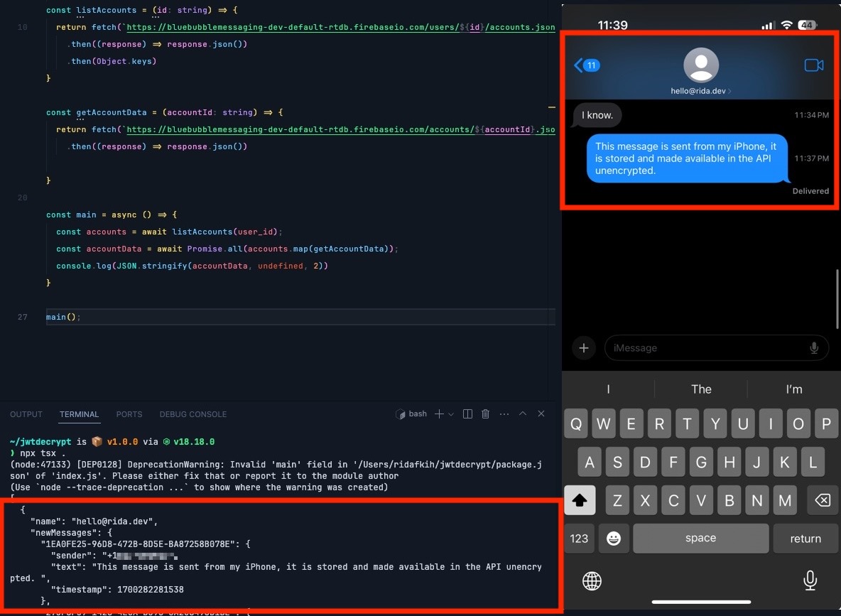Kill the terminal using the trash icon
The image size is (841, 616).
485,414
